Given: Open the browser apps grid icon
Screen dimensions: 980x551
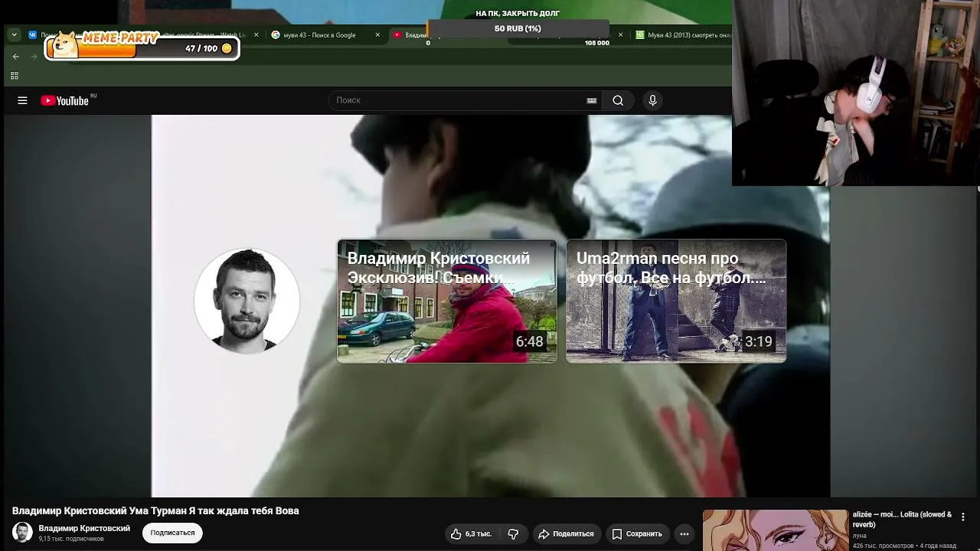Looking at the screenshot, I should (x=14, y=75).
